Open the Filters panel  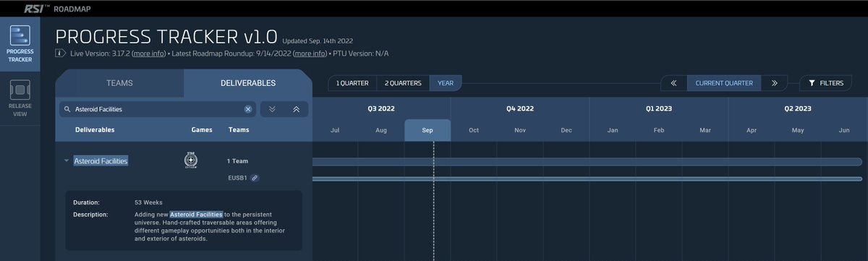[825, 83]
